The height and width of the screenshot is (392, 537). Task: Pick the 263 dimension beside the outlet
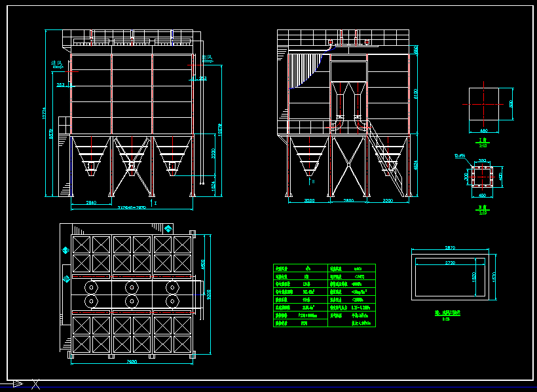[202, 79]
